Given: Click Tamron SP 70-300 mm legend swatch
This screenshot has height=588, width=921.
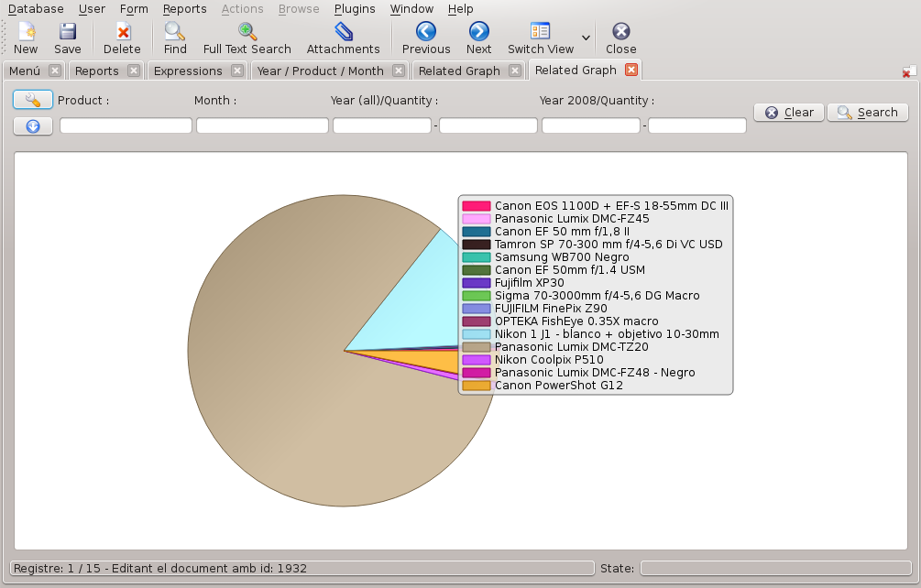Looking at the screenshot, I should pos(477,245).
